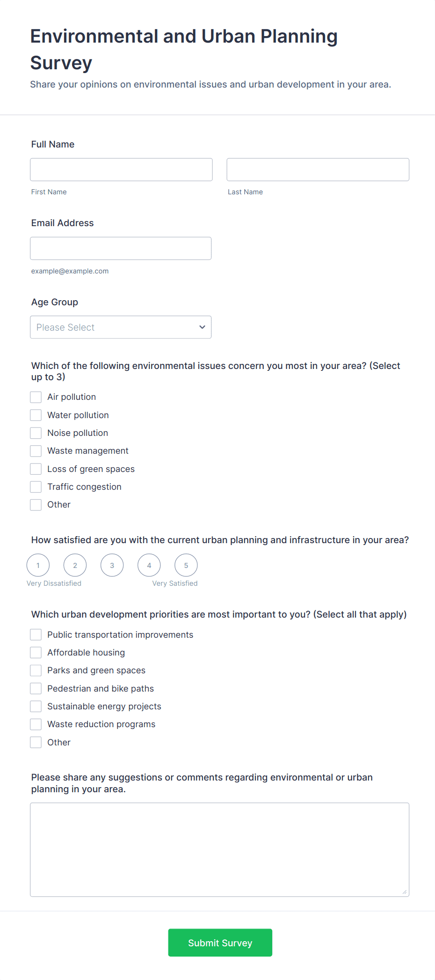The height and width of the screenshot is (980, 435).
Task: Select satisfaction rating 5 Very Satisfied
Action: click(x=186, y=566)
